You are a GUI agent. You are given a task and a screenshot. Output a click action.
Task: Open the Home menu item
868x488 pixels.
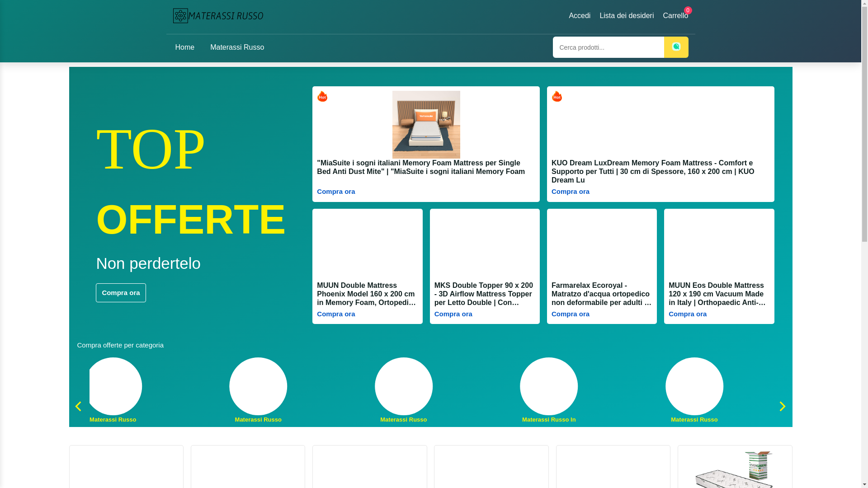click(x=184, y=47)
